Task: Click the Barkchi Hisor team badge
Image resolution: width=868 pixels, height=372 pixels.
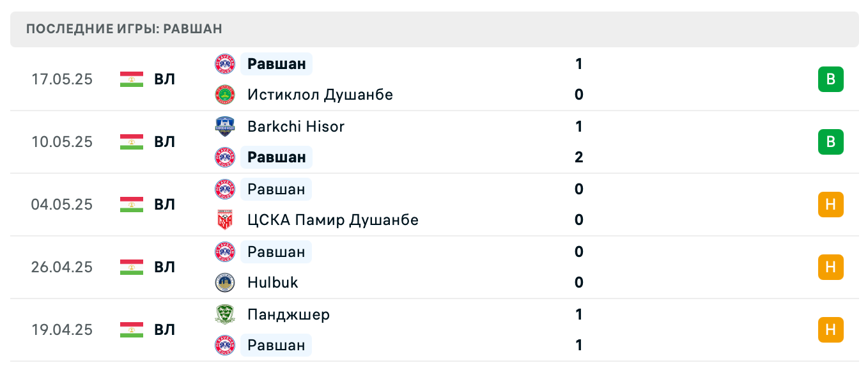Action: point(224,127)
